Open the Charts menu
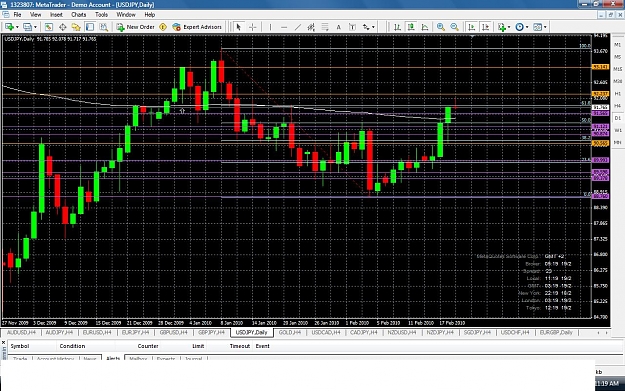 pos(79,15)
